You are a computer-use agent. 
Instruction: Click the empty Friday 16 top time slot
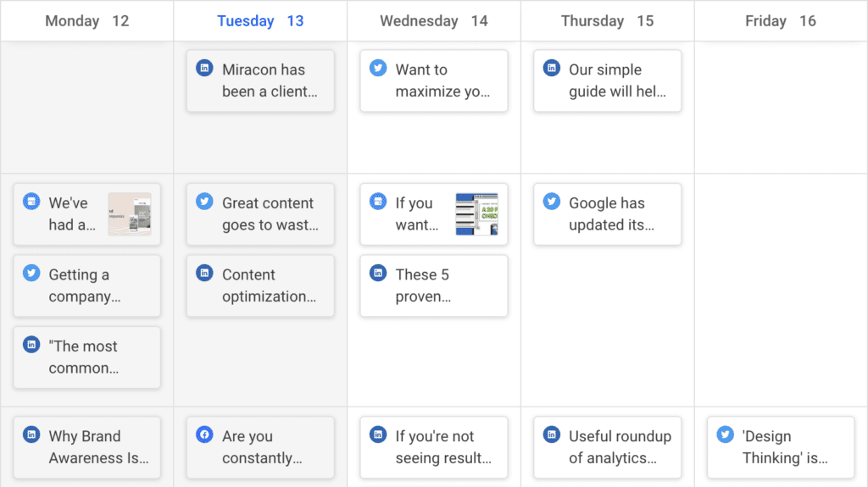(781, 107)
